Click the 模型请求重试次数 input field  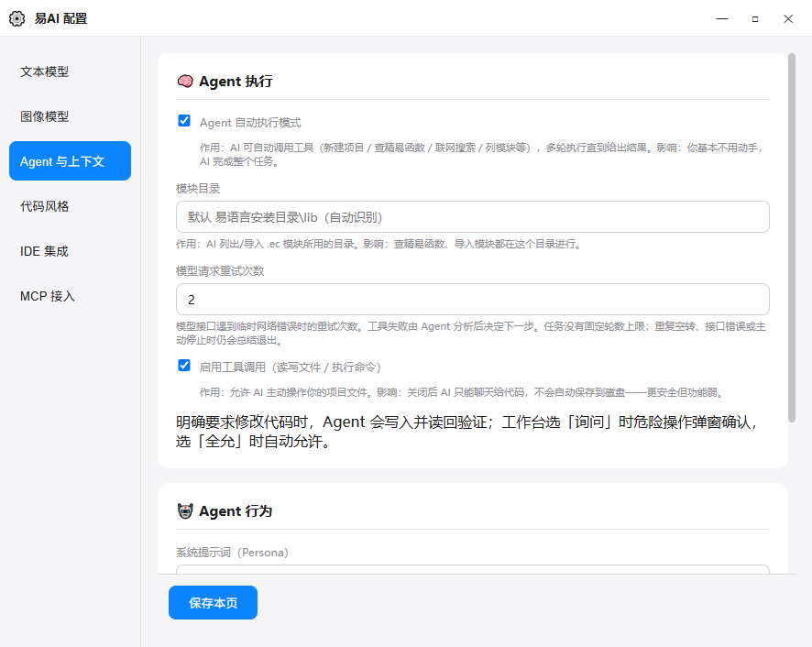click(x=472, y=300)
